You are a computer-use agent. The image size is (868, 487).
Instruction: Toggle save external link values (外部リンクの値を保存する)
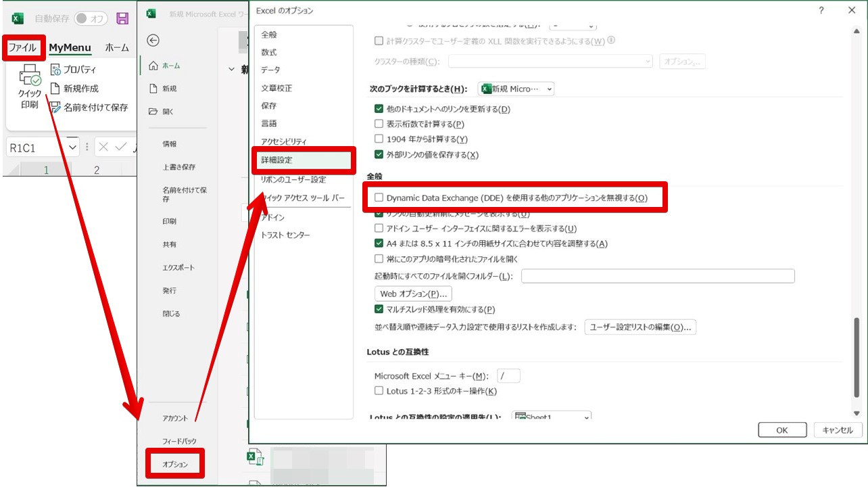point(379,155)
